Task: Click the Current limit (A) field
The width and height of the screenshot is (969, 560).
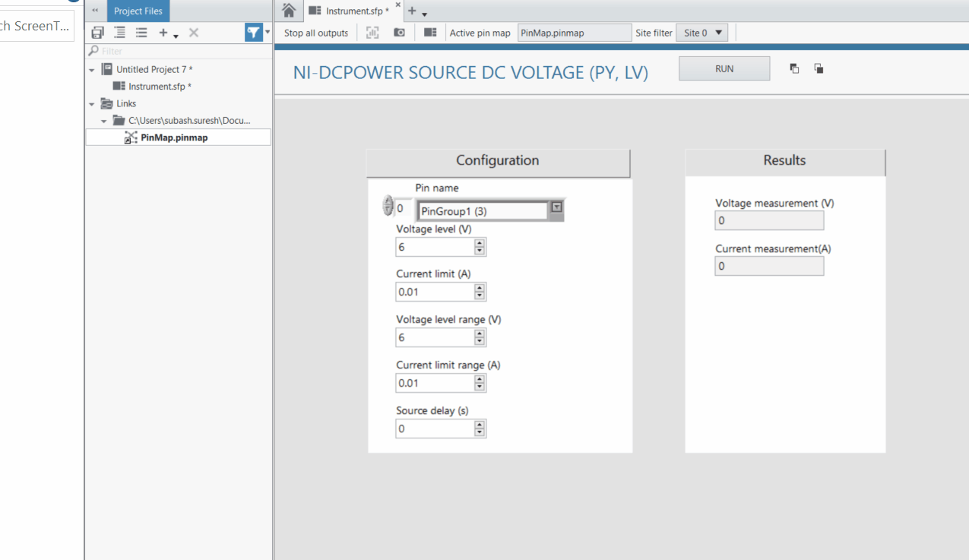Action: (435, 292)
